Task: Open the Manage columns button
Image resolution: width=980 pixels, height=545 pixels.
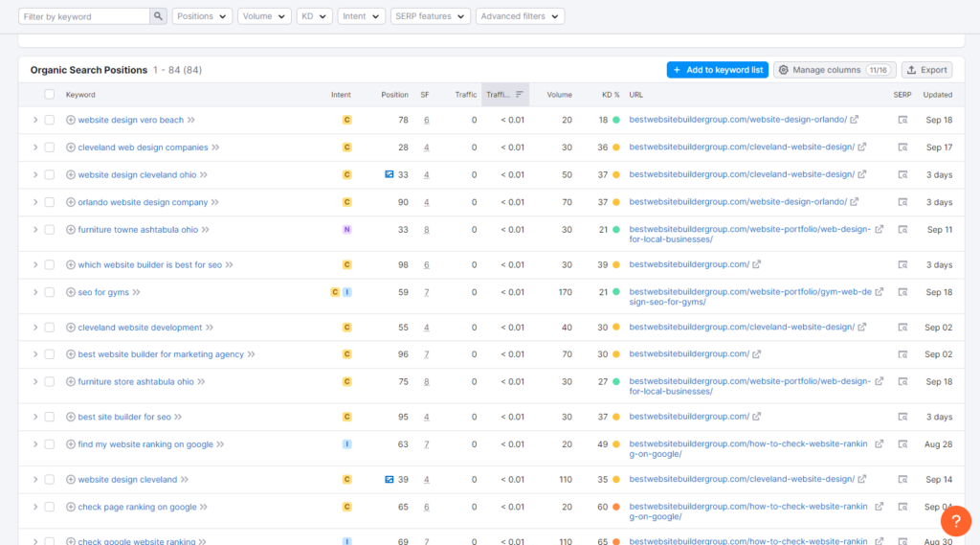Action: [835, 70]
